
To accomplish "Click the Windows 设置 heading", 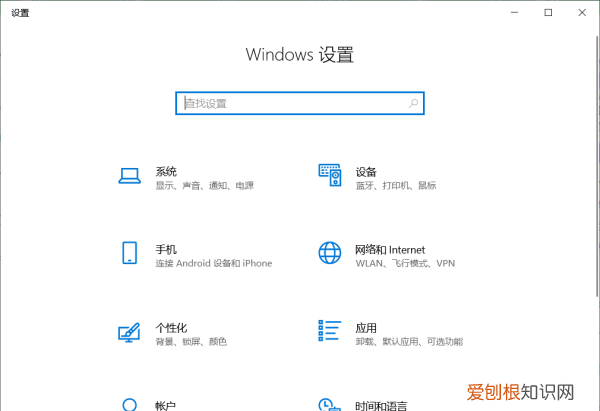I will 300,55.
